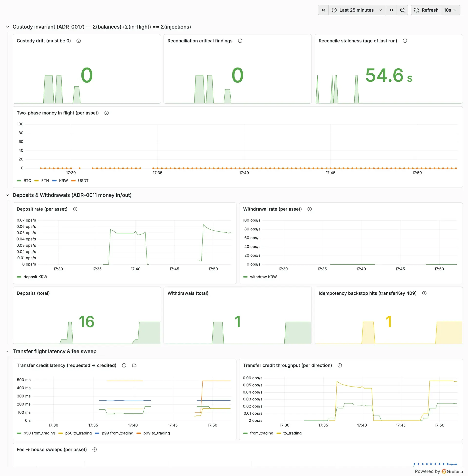
Task: Click the Refresh dashboard button
Action: pyautogui.click(x=426, y=10)
